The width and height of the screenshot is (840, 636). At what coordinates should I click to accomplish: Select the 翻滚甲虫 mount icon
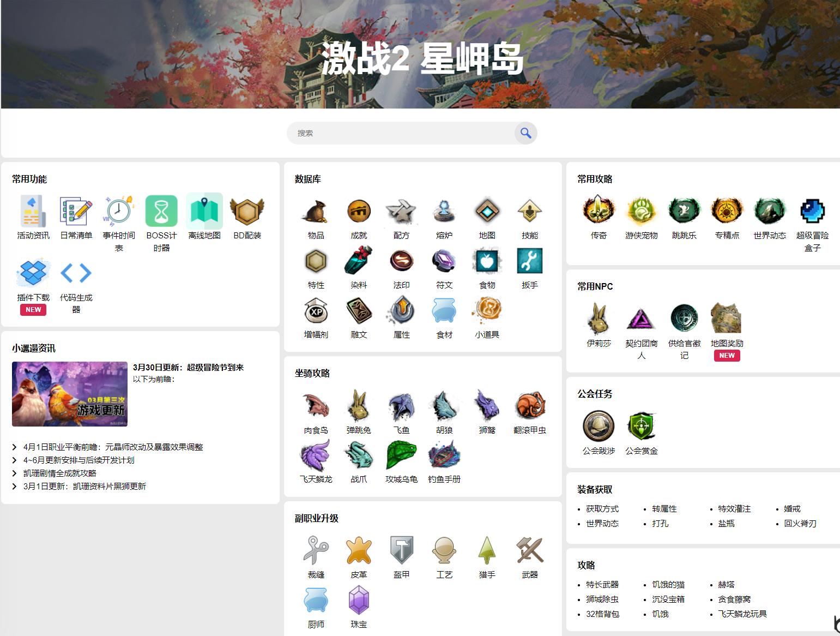pos(530,407)
